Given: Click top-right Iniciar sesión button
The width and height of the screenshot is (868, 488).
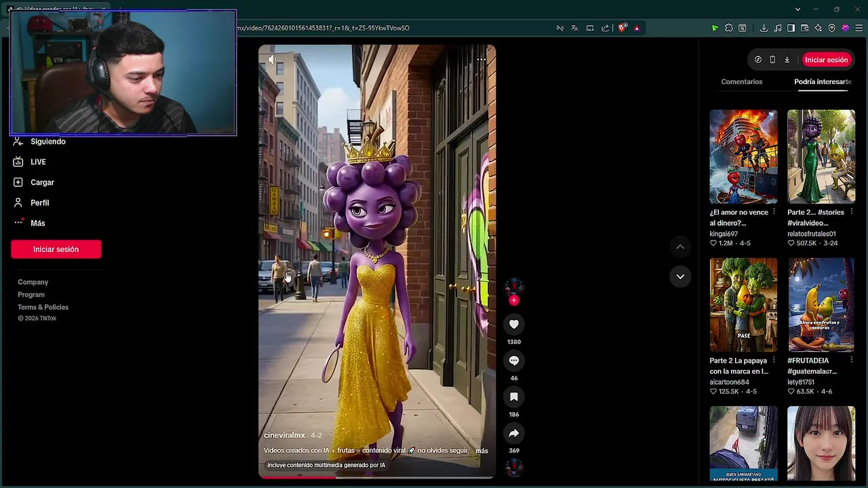Looking at the screenshot, I should tap(826, 60).
